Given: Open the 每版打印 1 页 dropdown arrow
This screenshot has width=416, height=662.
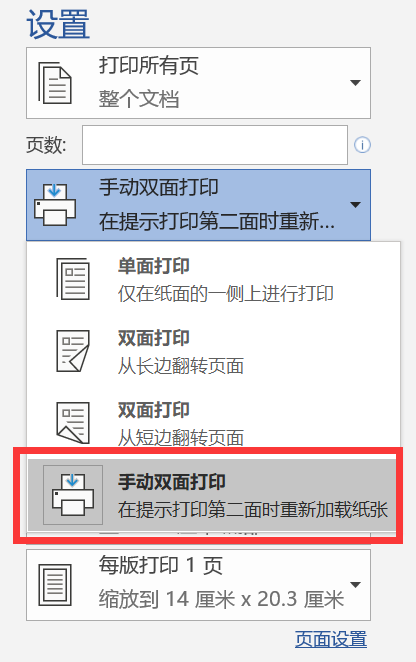Looking at the screenshot, I should pos(356,585).
